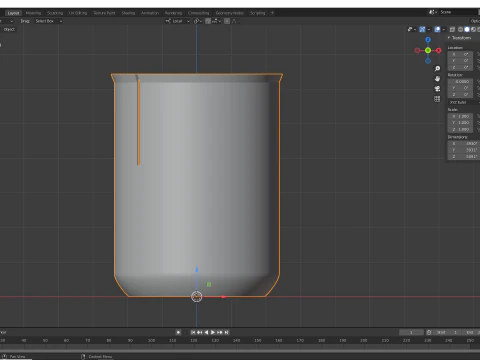
Task: Click the negative Z axis gizmo circle
Action: [428, 61]
